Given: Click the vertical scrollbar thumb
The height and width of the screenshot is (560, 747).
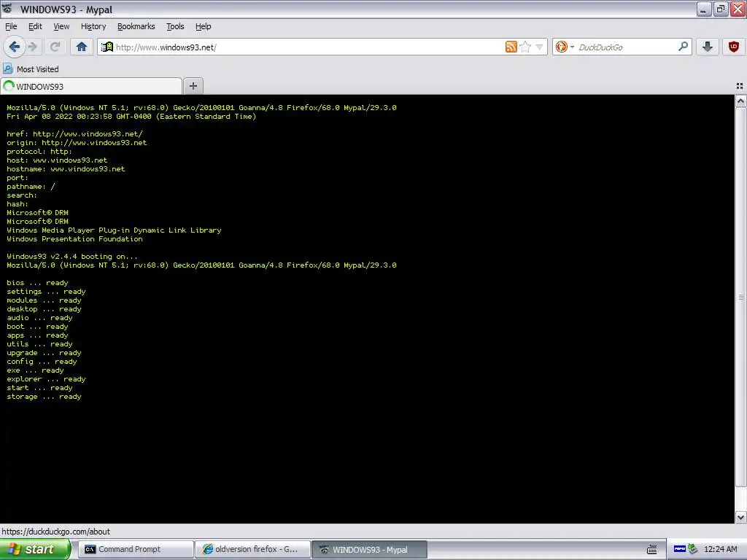Looking at the screenshot, I should pyautogui.click(x=740, y=297).
